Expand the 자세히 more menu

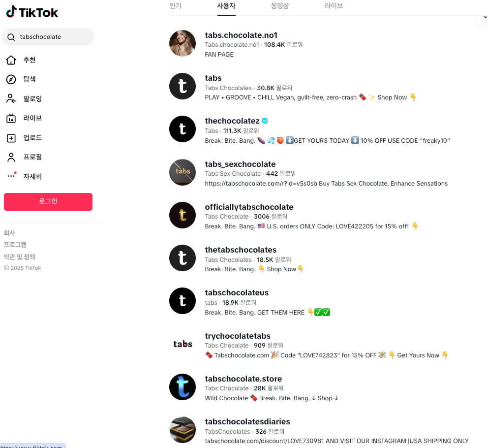pos(11,176)
